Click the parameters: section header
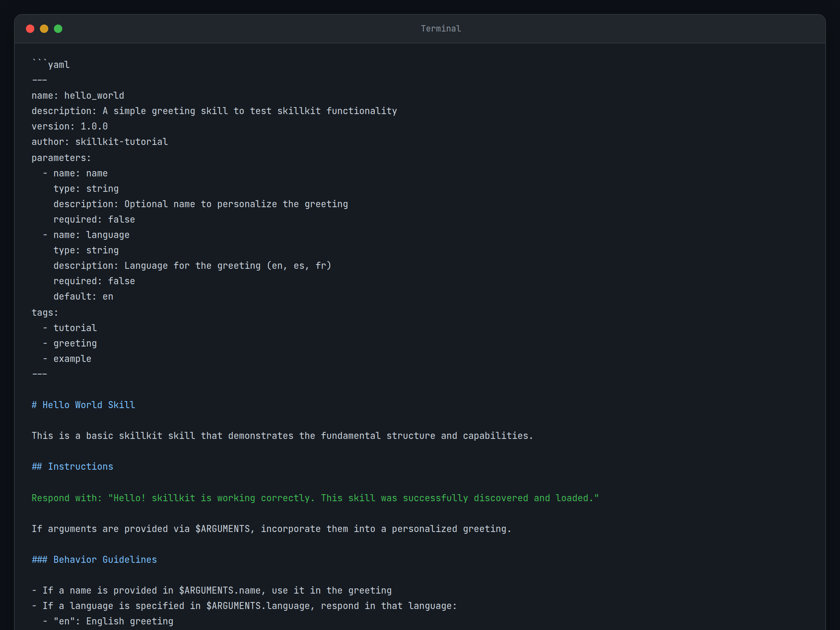Image resolution: width=840 pixels, height=630 pixels. pyautogui.click(x=61, y=157)
